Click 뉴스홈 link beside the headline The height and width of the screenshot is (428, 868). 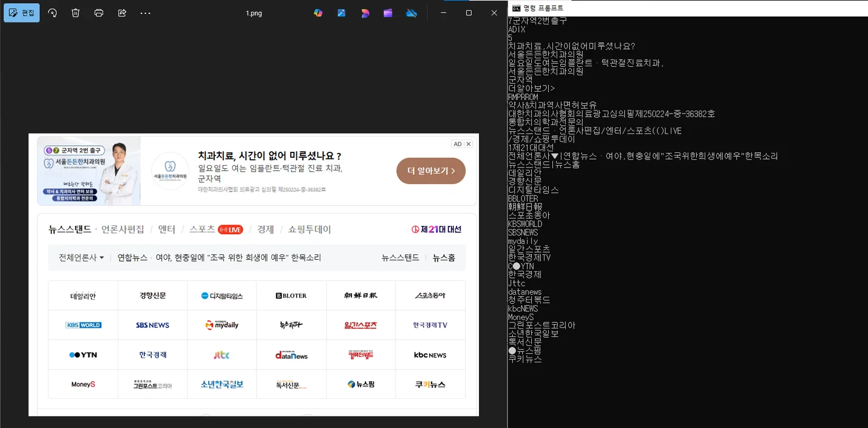point(444,257)
